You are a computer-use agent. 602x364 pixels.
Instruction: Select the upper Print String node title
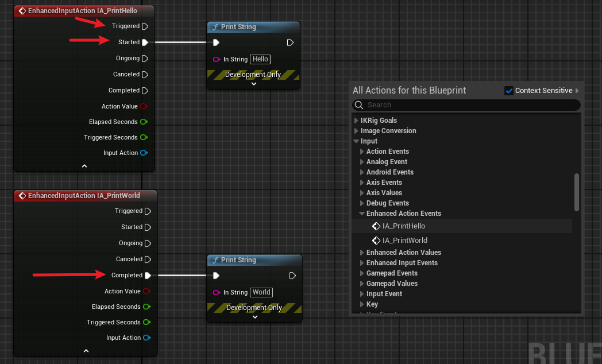tap(238, 27)
